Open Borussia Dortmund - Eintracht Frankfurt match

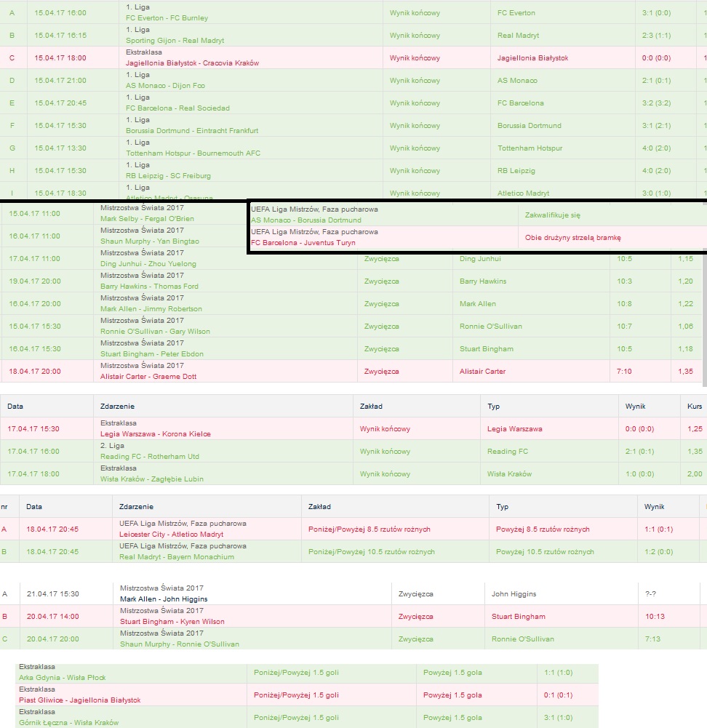[192, 131]
